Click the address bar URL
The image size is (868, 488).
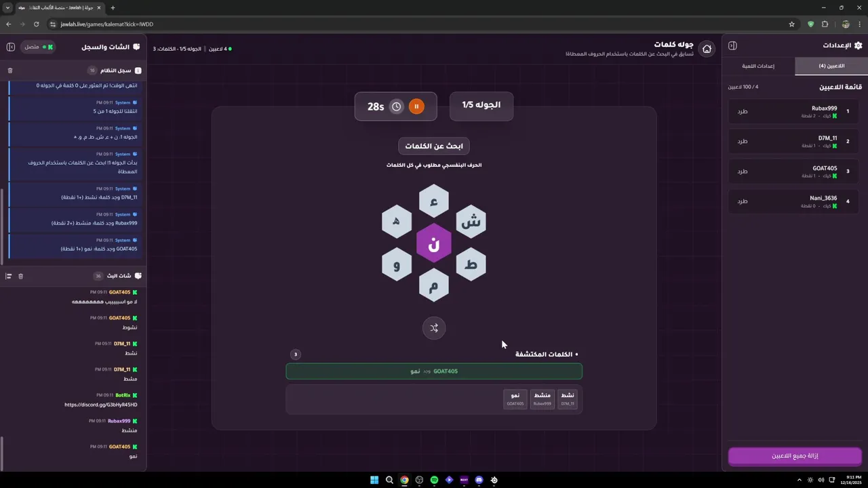(106, 24)
